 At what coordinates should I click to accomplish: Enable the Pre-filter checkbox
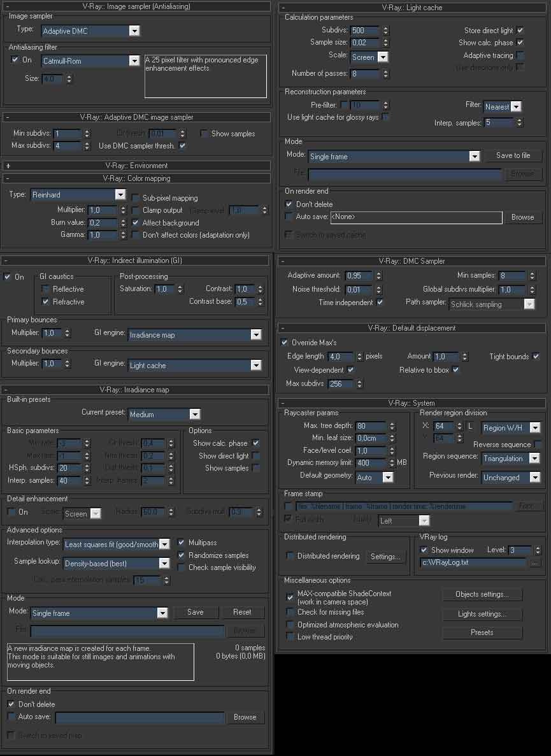(x=344, y=104)
